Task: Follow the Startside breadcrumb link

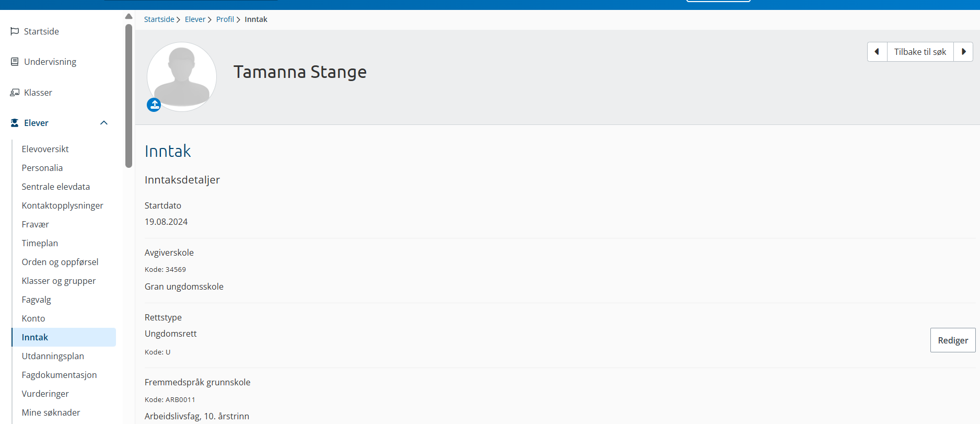Action: pos(159,19)
